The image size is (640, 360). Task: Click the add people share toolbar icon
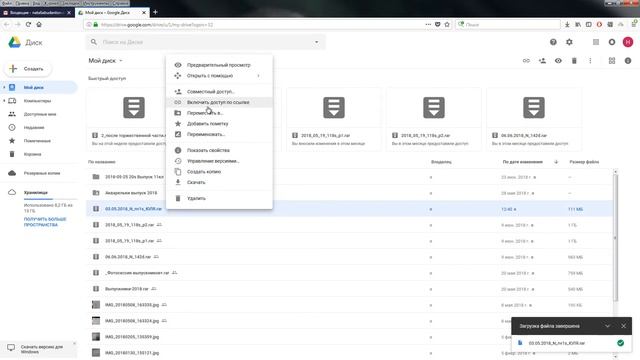[542, 61]
